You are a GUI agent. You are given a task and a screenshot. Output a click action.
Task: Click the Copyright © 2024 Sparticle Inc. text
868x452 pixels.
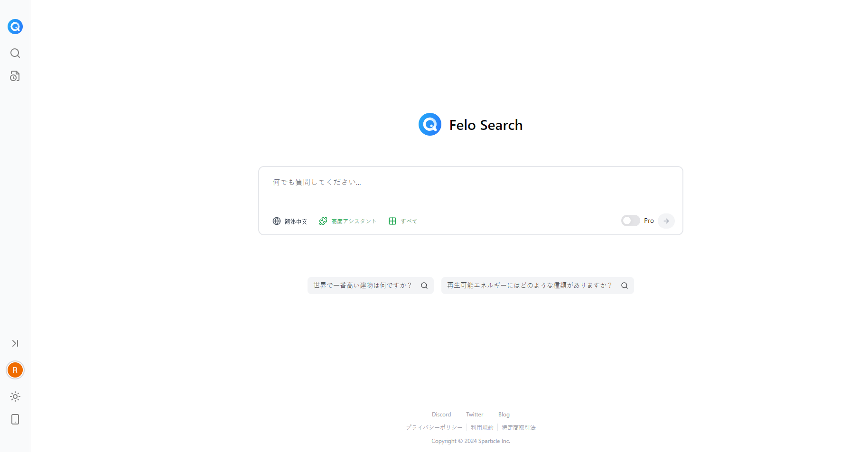point(471,441)
